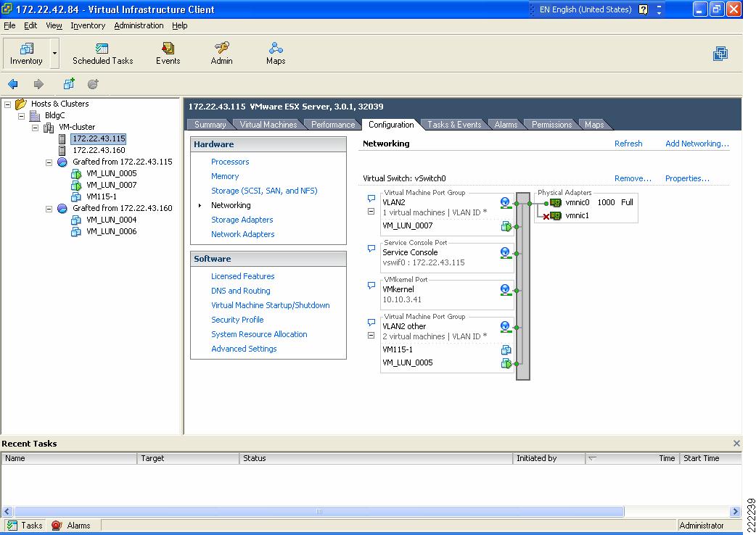Collapse the Hosts & Clusters tree node
The width and height of the screenshot is (756, 535).
8,104
